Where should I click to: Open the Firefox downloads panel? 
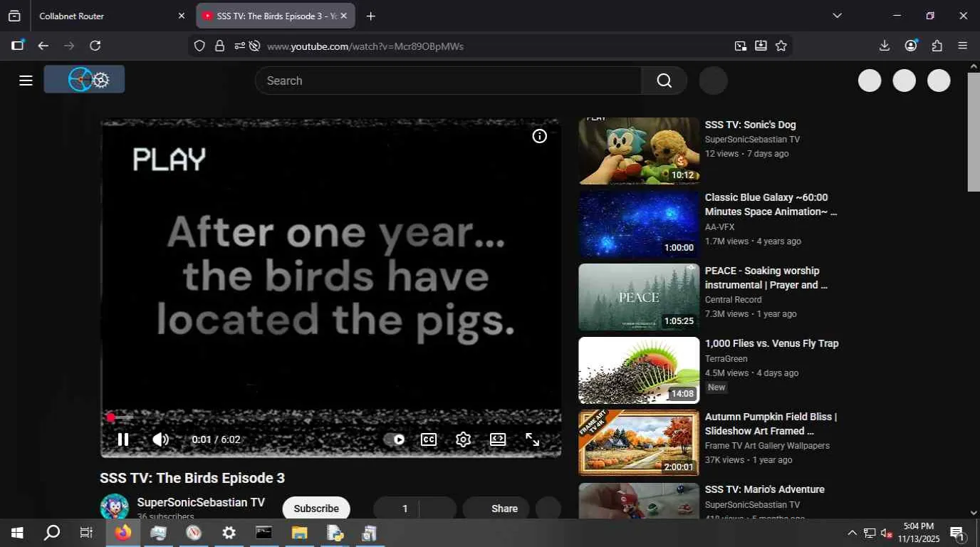[885, 46]
